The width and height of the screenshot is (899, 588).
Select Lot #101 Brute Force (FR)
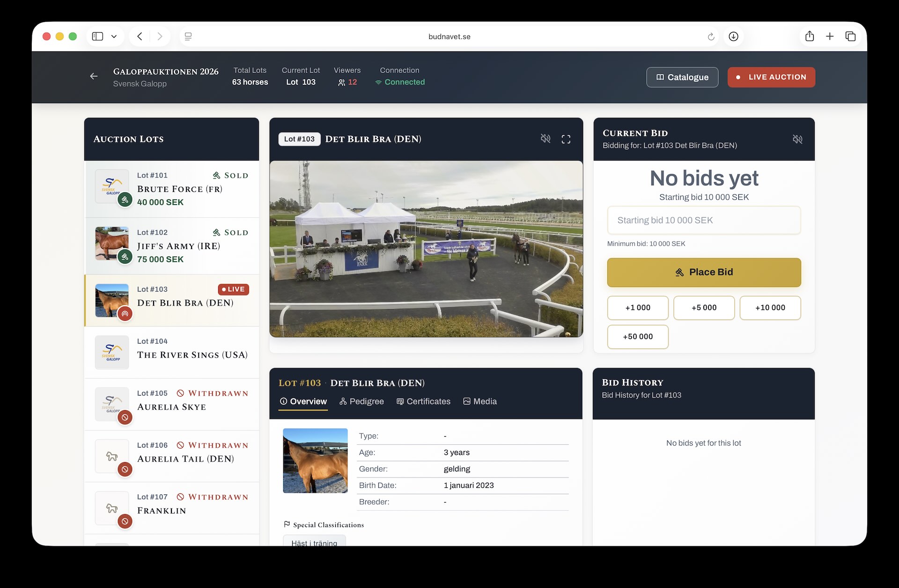(172, 189)
